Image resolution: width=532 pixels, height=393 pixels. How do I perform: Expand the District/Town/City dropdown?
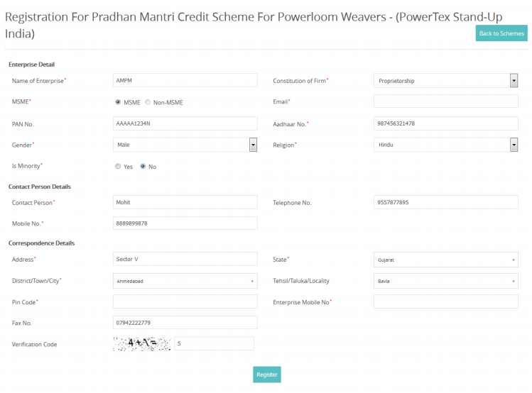coord(185,281)
